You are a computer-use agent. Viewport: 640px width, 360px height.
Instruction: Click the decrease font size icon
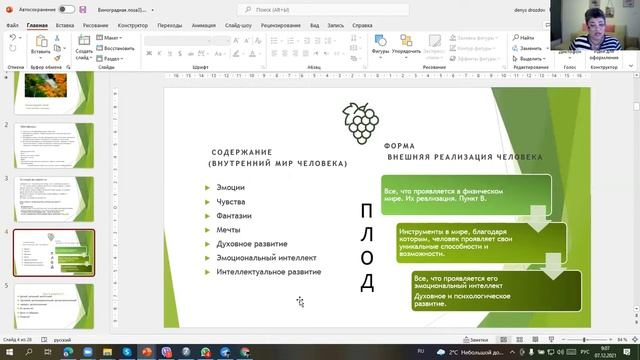(247, 41)
